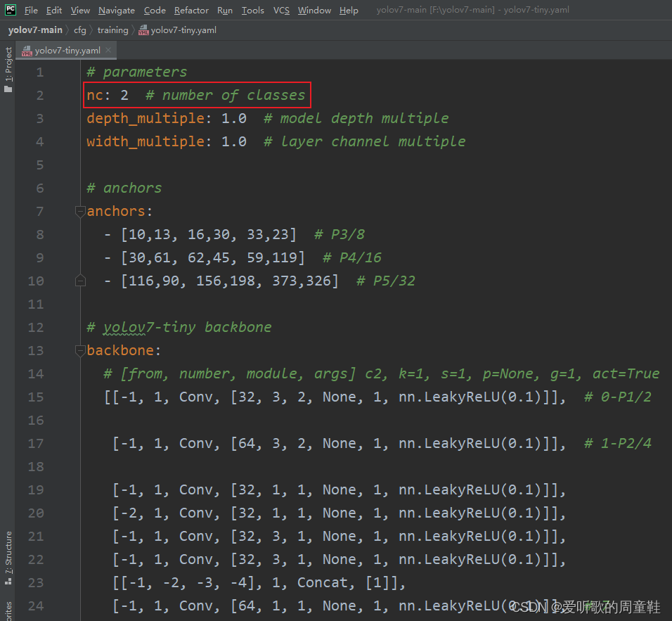Click anchor list '[30,61, 62,45, 59,119]'
The height and width of the screenshot is (621, 672).
pyautogui.click(x=213, y=257)
